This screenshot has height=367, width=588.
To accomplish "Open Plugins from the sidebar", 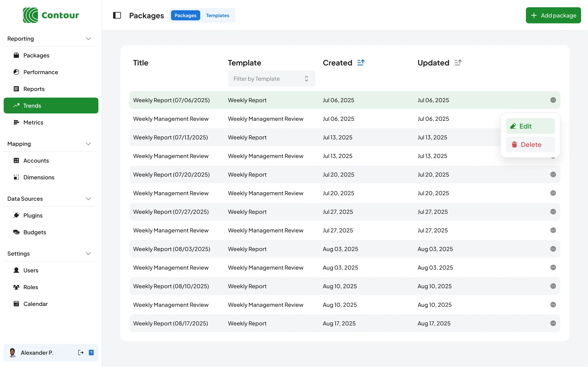I will coord(33,215).
